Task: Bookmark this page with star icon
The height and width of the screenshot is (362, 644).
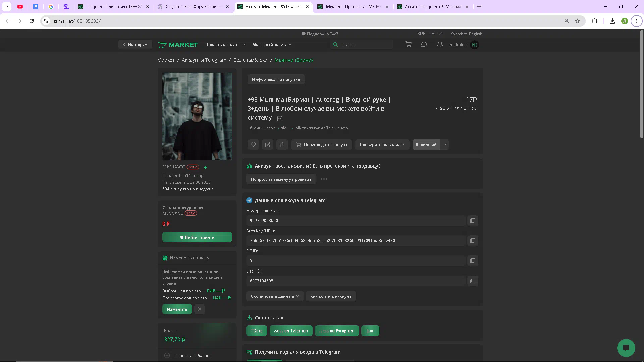Action: pyautogui.click(x=578, y=21)
